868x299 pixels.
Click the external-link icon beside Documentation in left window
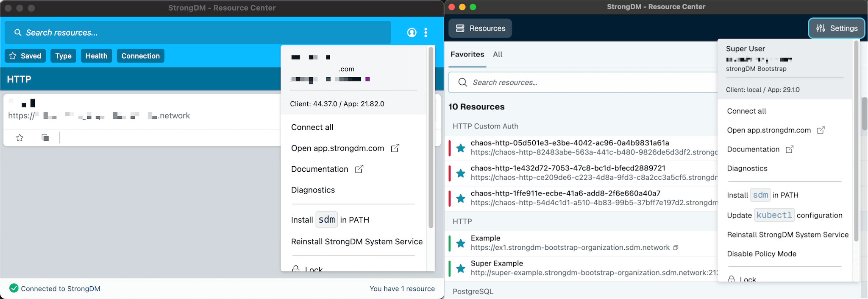pyautogui.click(x=359, y=169)
